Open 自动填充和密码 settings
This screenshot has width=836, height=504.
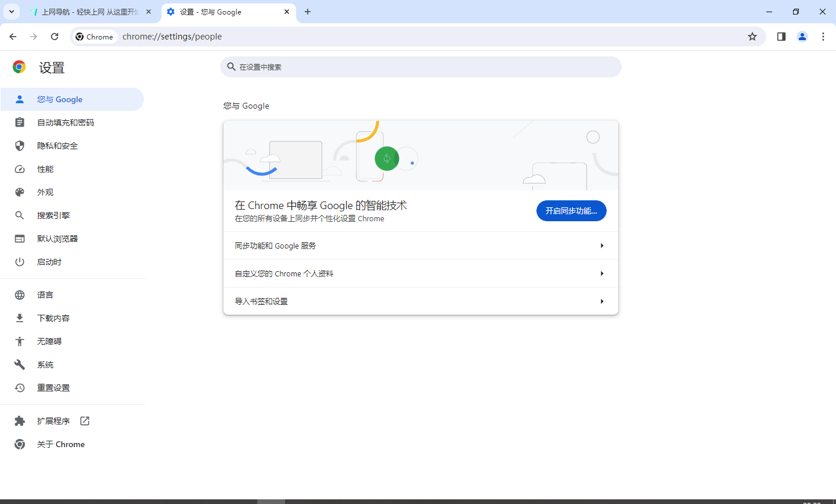(72, 123)
